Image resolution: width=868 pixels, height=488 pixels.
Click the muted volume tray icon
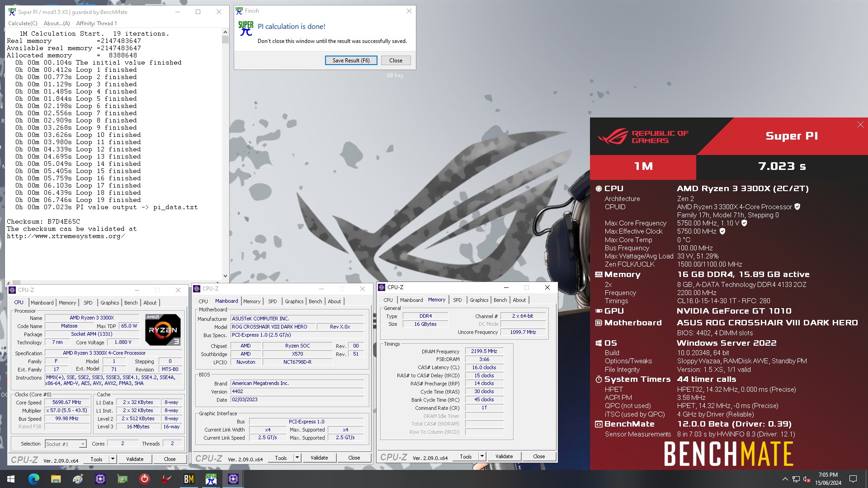tap(807, 479)
